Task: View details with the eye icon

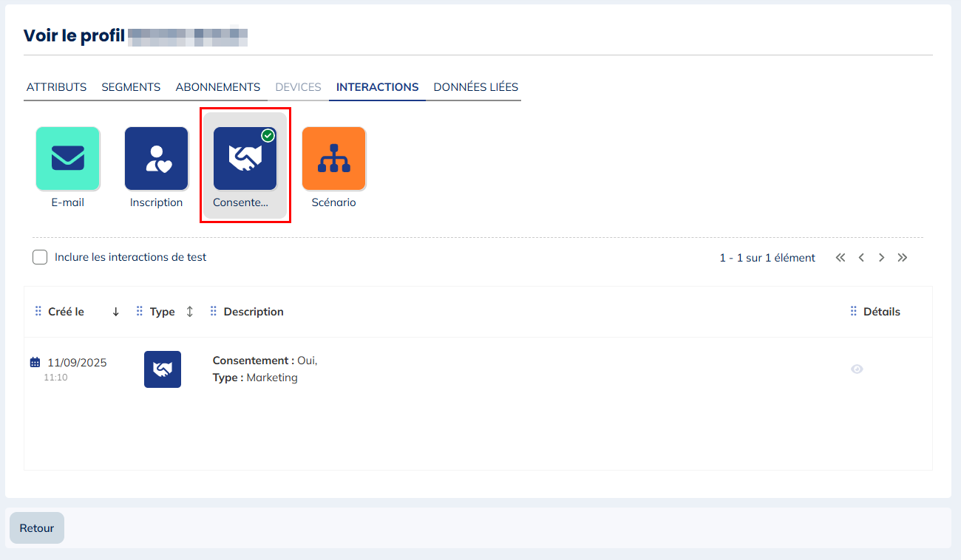Action: [x=857, y=369]
